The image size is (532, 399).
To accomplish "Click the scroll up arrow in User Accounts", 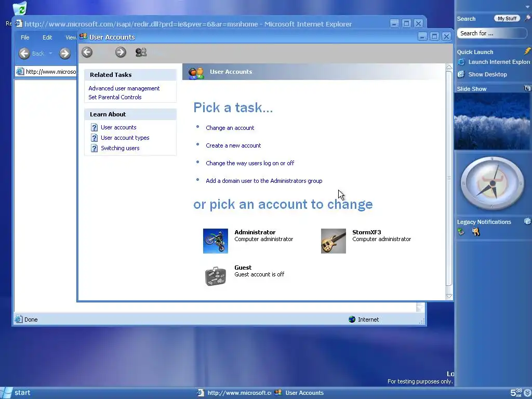I will [x=449, y=67].
